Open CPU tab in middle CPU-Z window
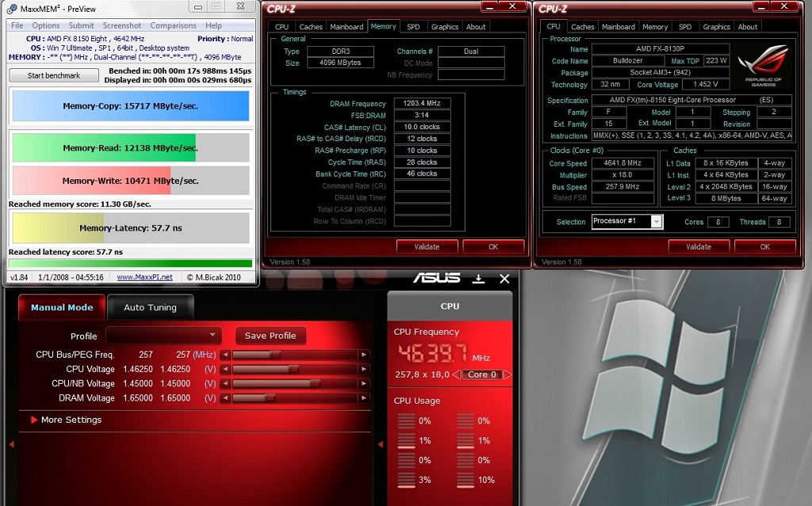This screenshot has width=812, height=506. pyautogui.click(x=282, y=27)
